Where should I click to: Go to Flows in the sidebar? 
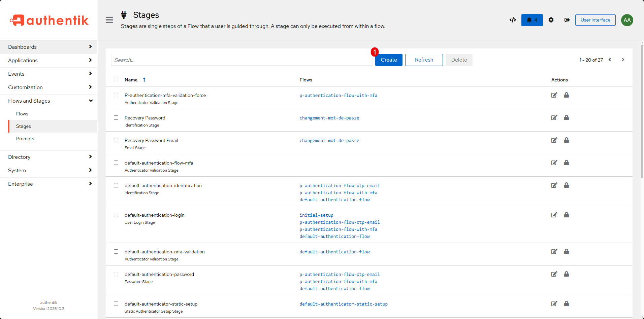pyautogui.click(x=22, y=114)
